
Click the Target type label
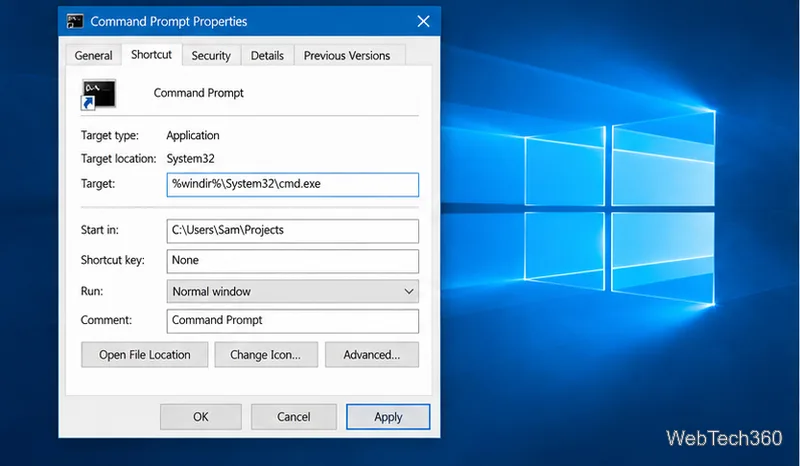(110, 135)
